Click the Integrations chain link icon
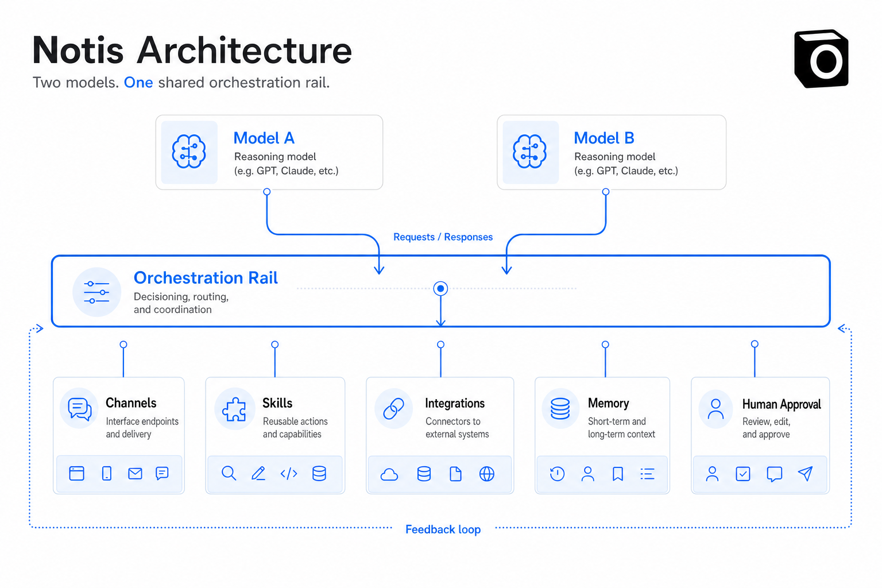This screenshot has height=588, width=882. pos(394,409)
